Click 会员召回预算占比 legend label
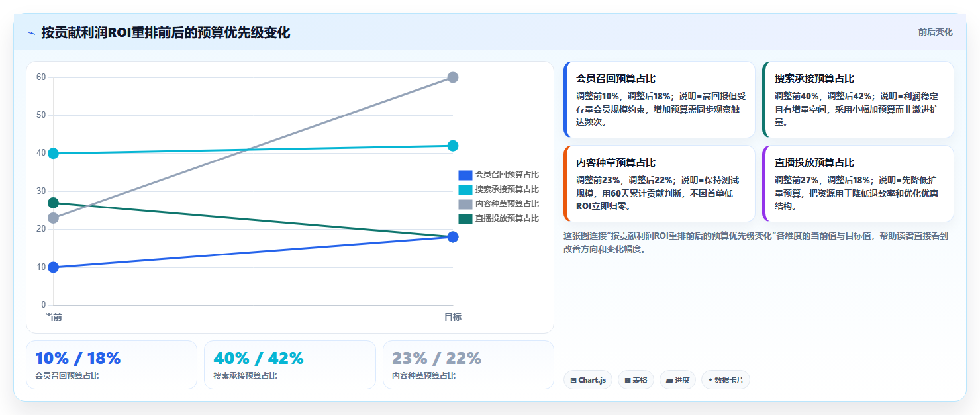 pos(507,175)
